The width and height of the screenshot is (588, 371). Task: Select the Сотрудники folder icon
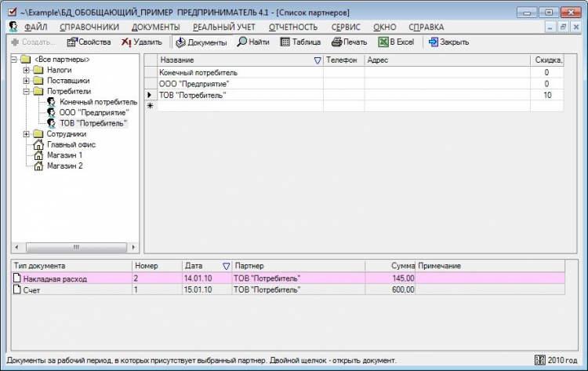[x=38, y=134]
